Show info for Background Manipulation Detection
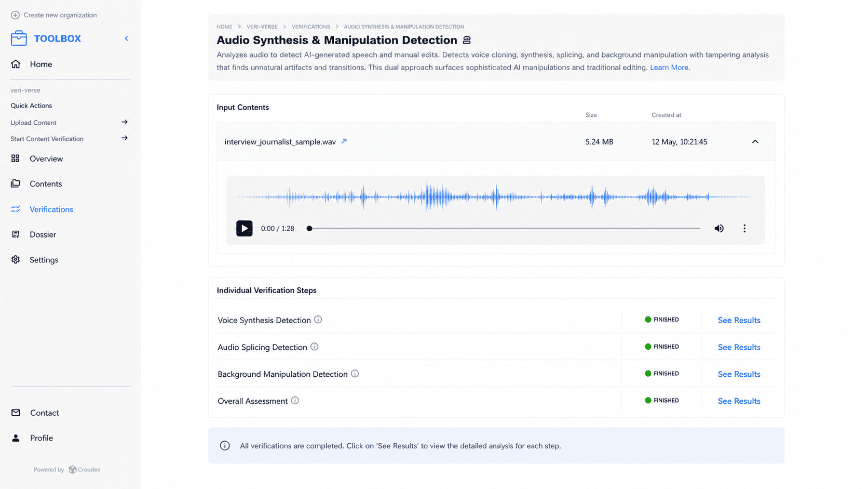The width and height of the screenshot is (868, 489). pyautogui.click(x=355, y=374)
